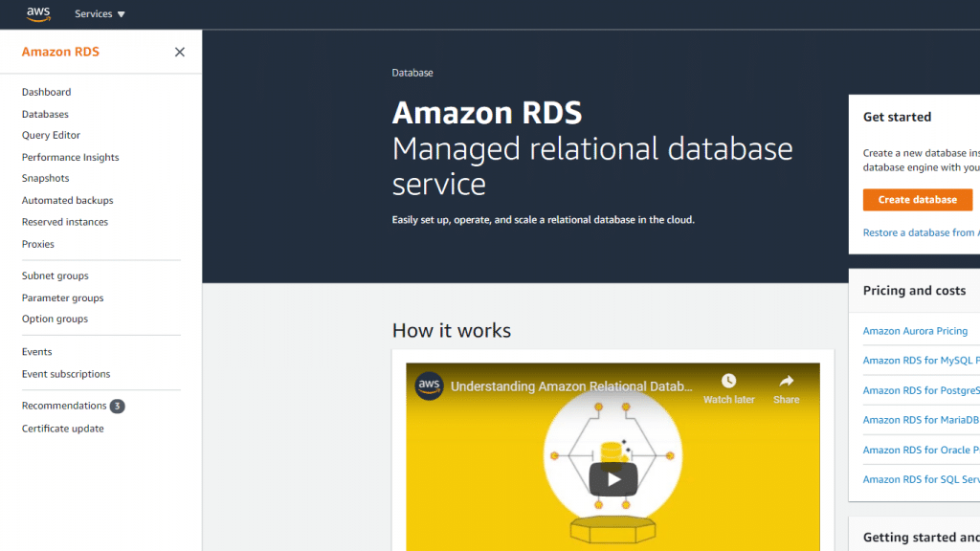This screenshot has height=551, width=980.
Task: Click Restore a database link
Action: coord(919,232)
